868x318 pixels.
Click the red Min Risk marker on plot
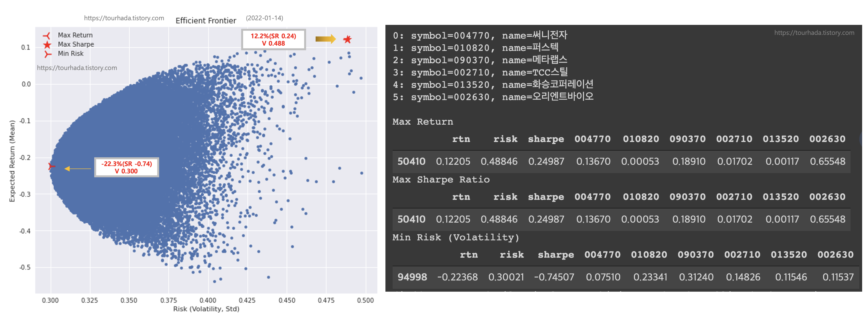point(51,166)
